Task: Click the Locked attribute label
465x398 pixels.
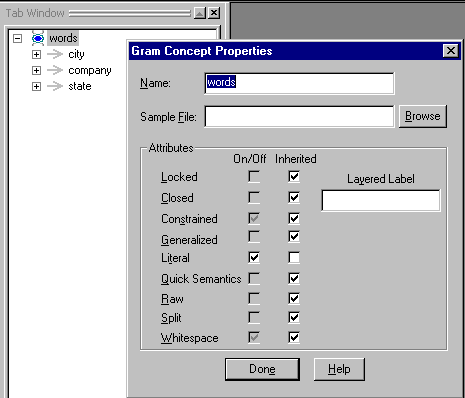Action: pos(179,177)
